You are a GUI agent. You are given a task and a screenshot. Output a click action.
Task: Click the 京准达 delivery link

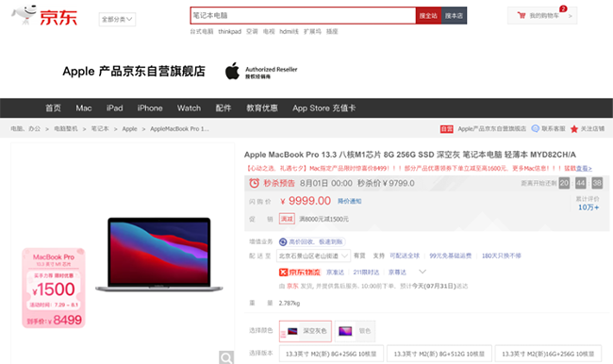pos(336,273)
